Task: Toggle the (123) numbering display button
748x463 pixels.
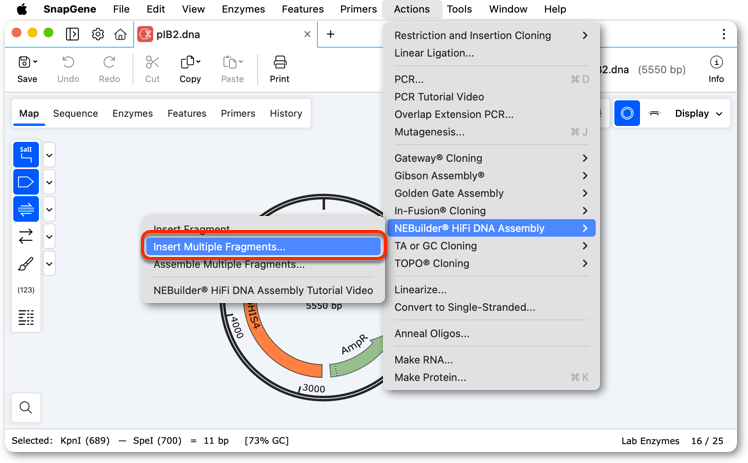Action: click(26, 290)
